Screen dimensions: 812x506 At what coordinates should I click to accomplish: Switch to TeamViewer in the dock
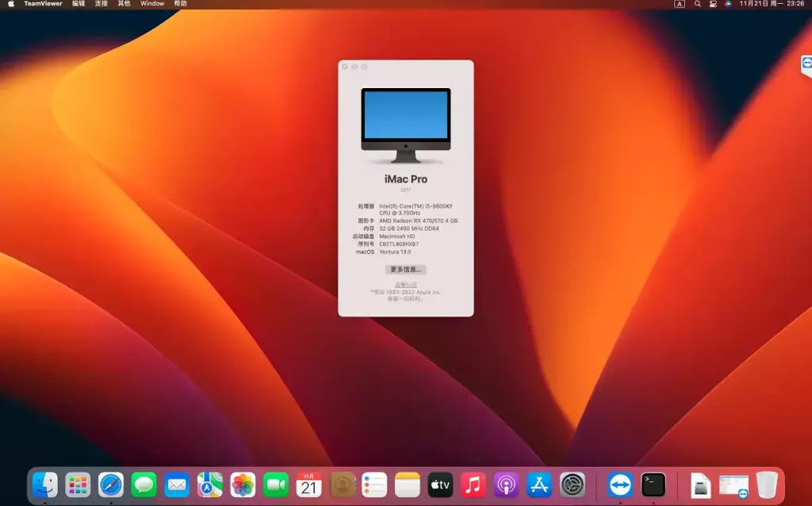click(620, 485)
